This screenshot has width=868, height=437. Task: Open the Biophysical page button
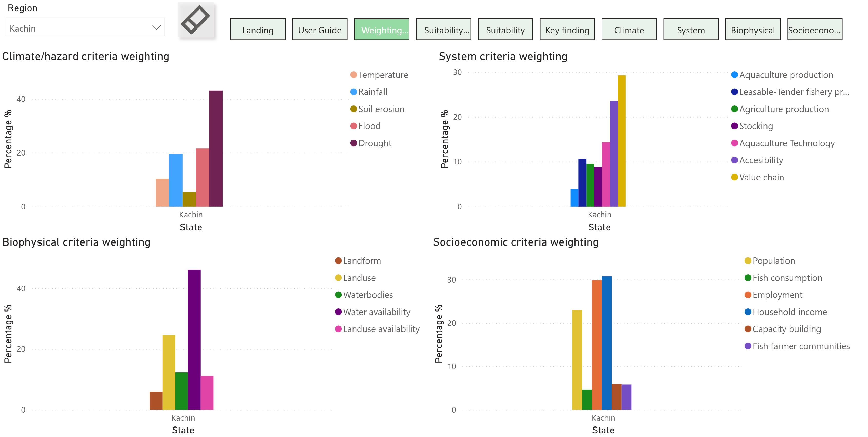pyautogui.click(x=753, y=30)
